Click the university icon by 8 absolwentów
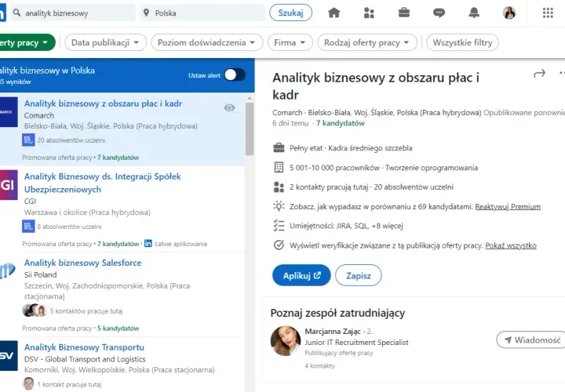This screenshot has width=565, height=392. pyautogui.click(x=28, y=227)
